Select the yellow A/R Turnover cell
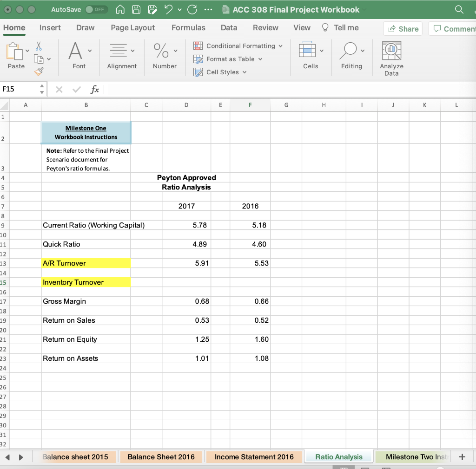This screenshot has height=469, width=476. (86, 263)
